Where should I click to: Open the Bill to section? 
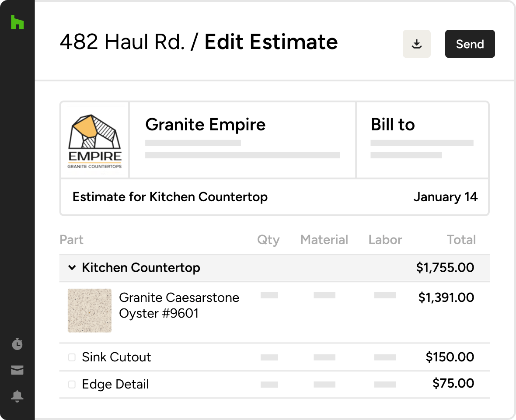pos(393,125)
